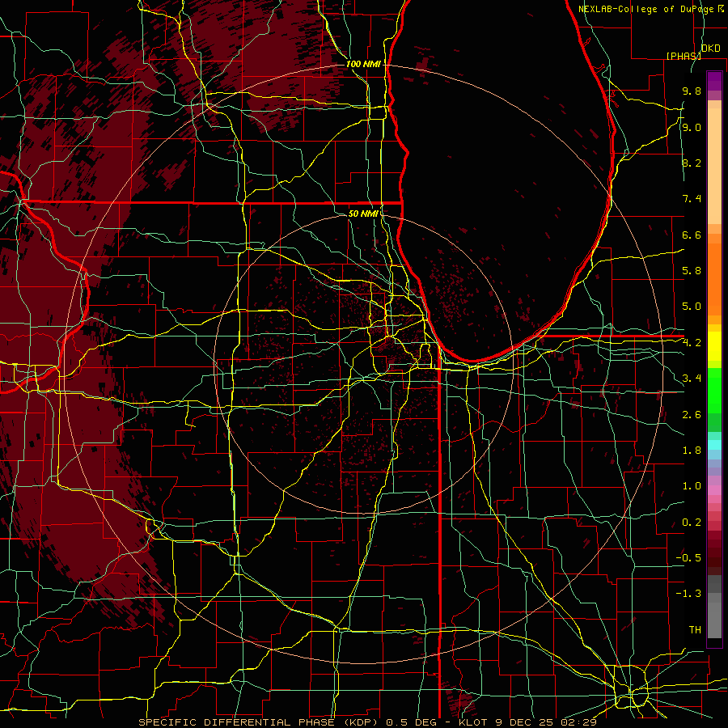Viewport: 728px width, 728px height.
Task: Click the 9.8 scale value
Action: coord(692,91)
